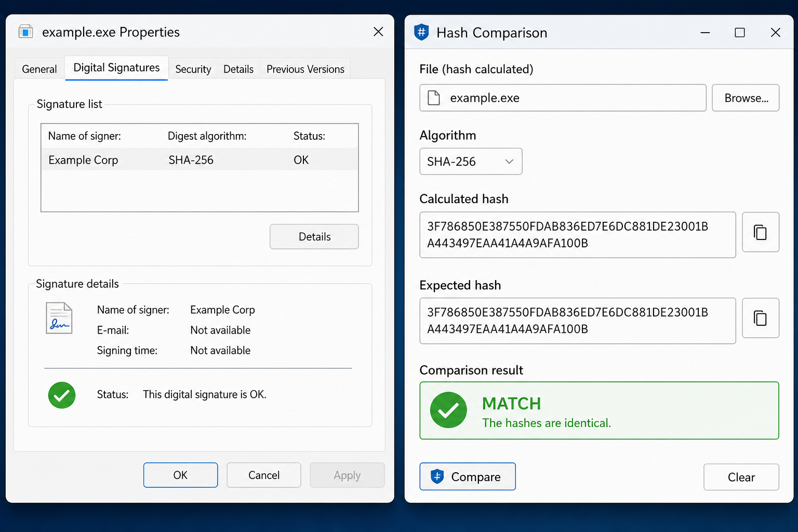Click the Compare button
The image size is (798, 532).
(x=468, y=476)
